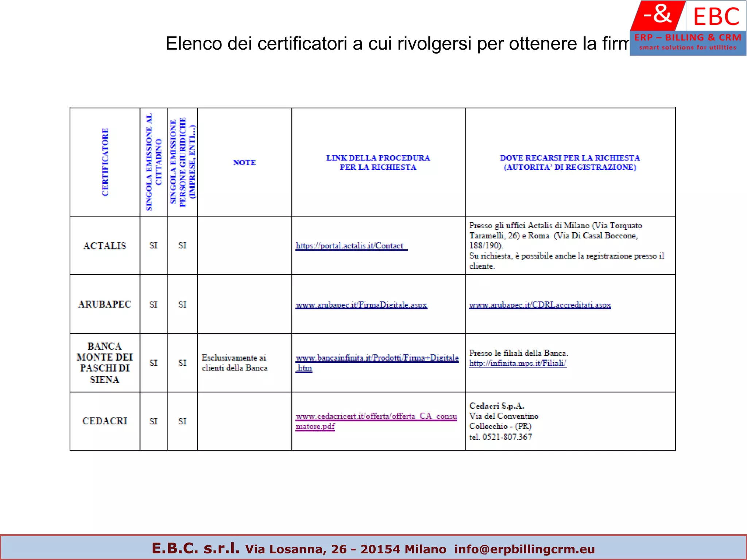Select the CEDACRI certifier name cell
The width and height of the screenshot is (747, 560).
pos(105,421)
